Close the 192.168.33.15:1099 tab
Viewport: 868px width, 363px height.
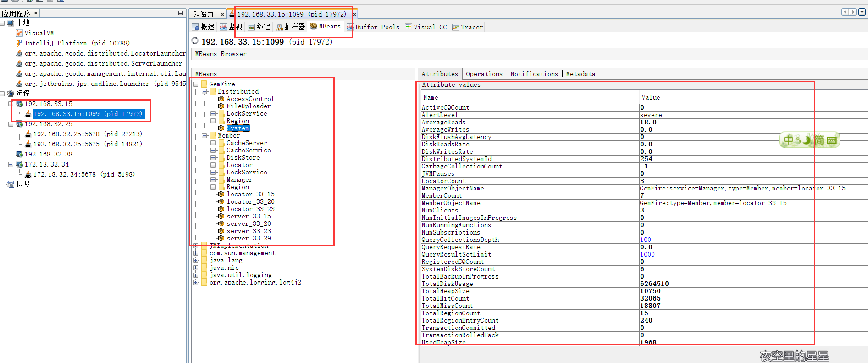click(x=354, y=14)
